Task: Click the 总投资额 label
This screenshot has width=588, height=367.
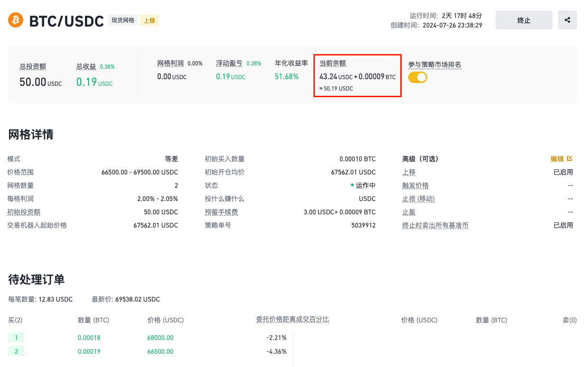Action: pyautogui.click(x=33, y=67)
